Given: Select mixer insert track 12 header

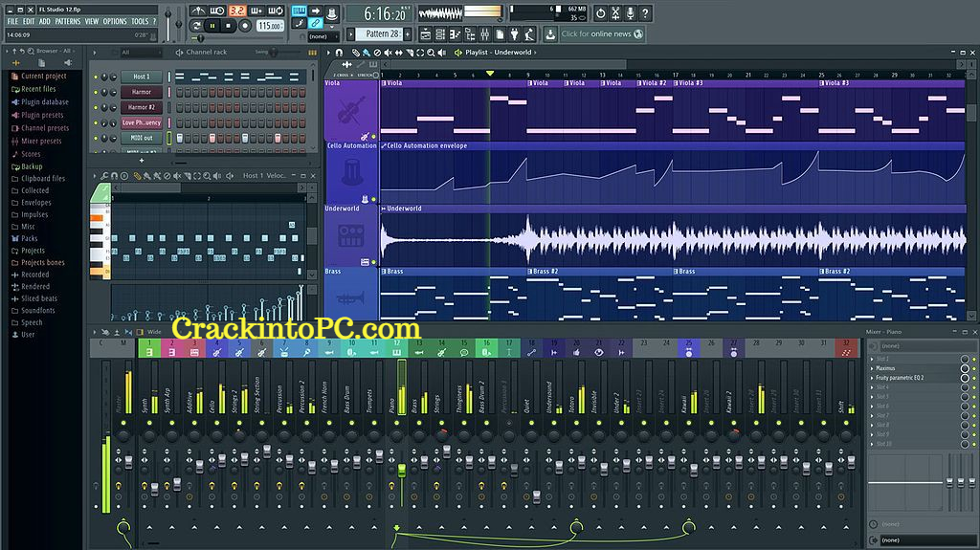Looking at the screenshot, I should tap(396, 348).
